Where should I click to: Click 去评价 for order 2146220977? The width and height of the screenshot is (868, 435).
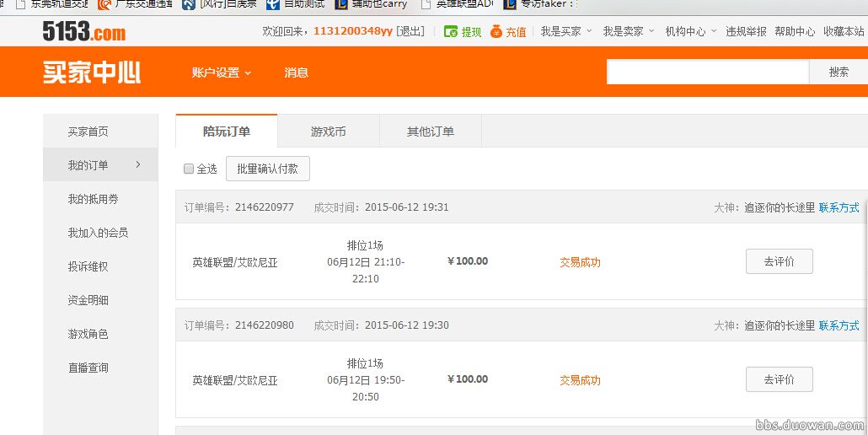[780, 261]
